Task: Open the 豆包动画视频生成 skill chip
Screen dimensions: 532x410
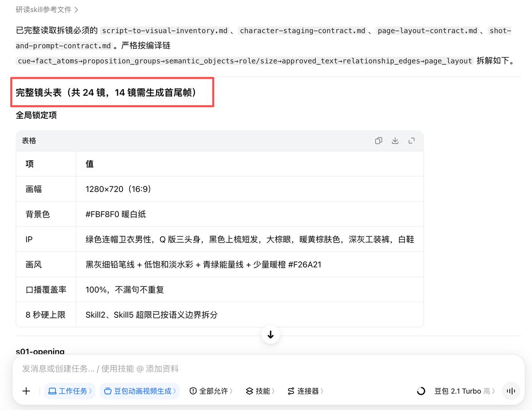Action: click(139, 391)
